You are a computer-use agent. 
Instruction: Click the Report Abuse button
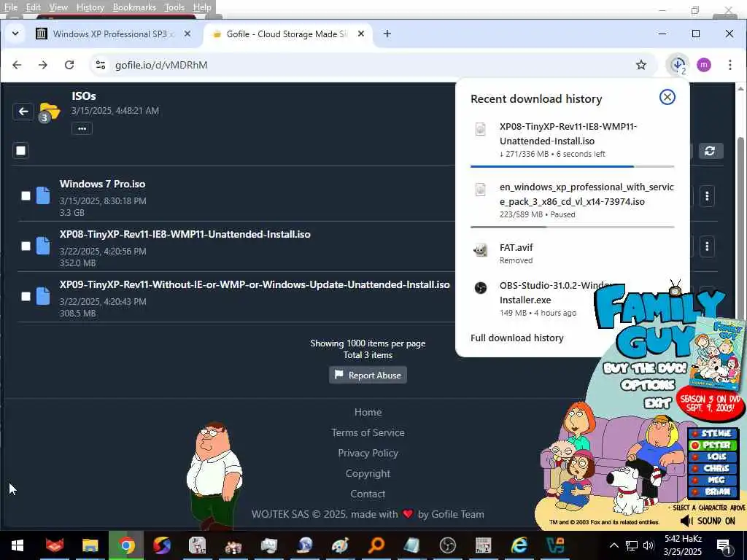368,376
